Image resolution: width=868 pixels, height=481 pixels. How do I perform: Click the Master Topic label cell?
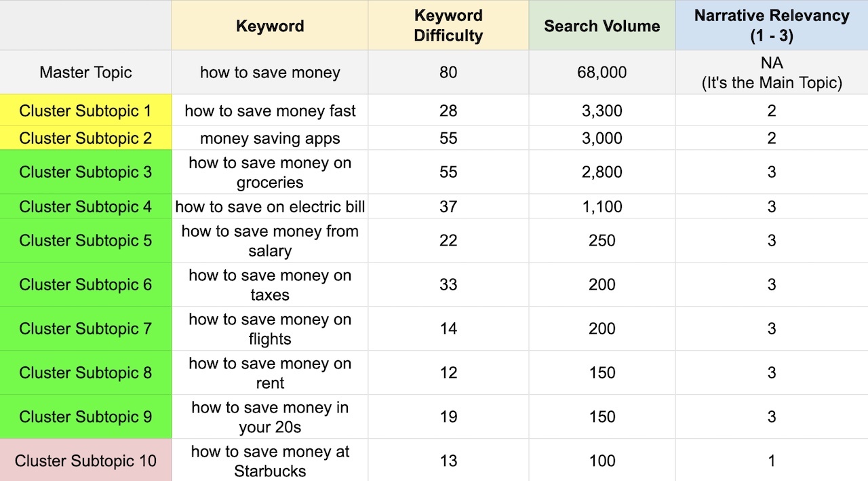(85, 72)
